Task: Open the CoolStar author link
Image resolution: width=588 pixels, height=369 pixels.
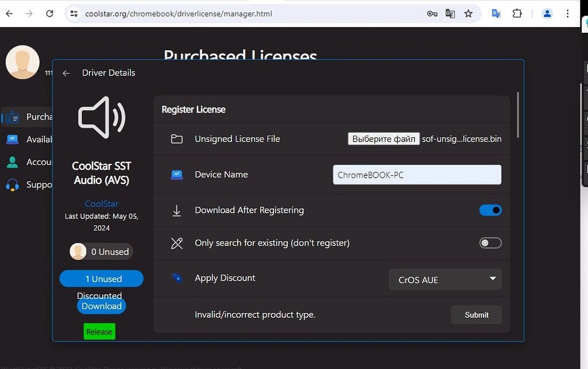Action: [102, 204]
